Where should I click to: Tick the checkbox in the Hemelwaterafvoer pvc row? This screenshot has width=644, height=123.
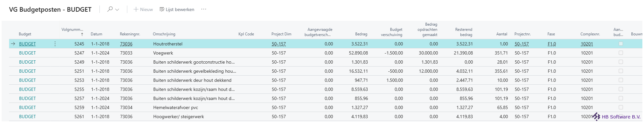(x=621, y=107)
